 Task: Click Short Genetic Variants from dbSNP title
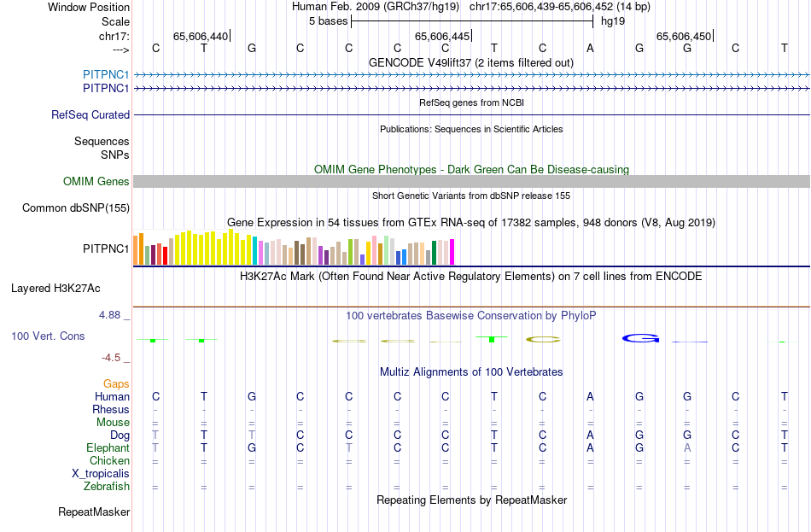click(471, 196)
